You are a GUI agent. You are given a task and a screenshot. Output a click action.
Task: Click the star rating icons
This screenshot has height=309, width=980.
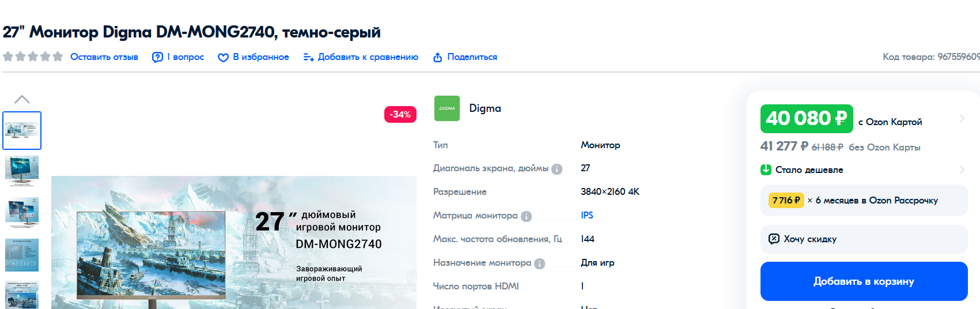coord(33,56)
